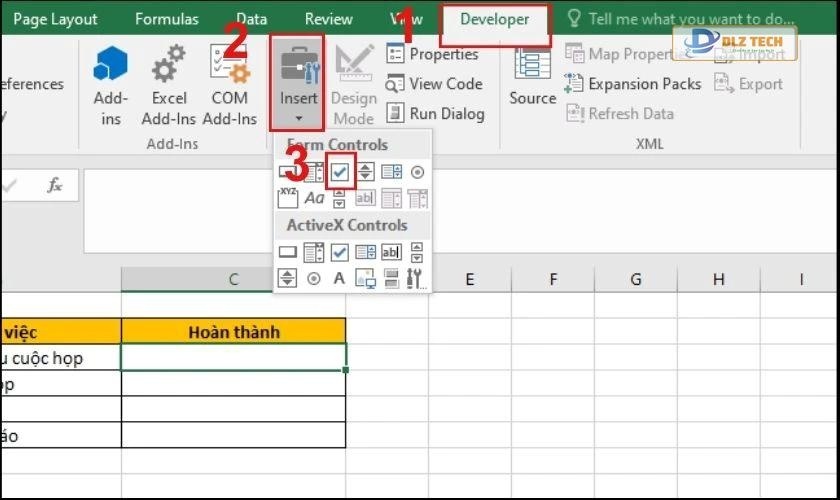Choose the Form Controls option button
Viewport: 840px width, 500px height.
point(417,172)
